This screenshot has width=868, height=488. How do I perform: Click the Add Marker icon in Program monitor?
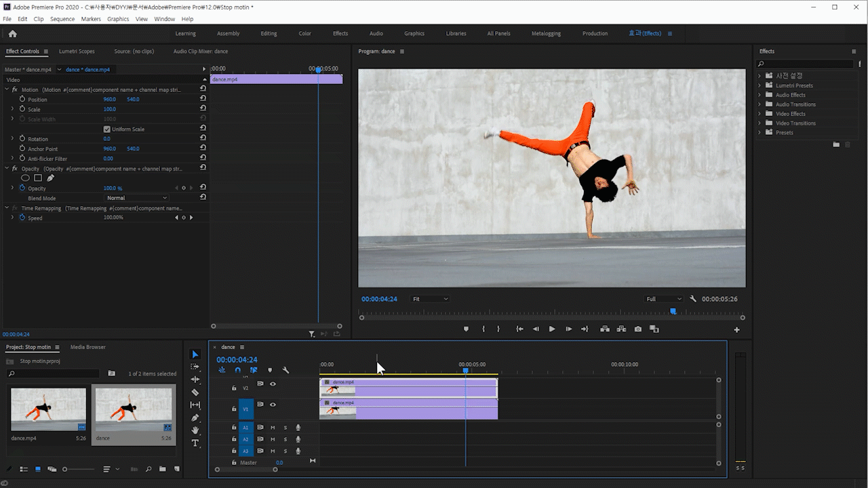tap(466, 329)
